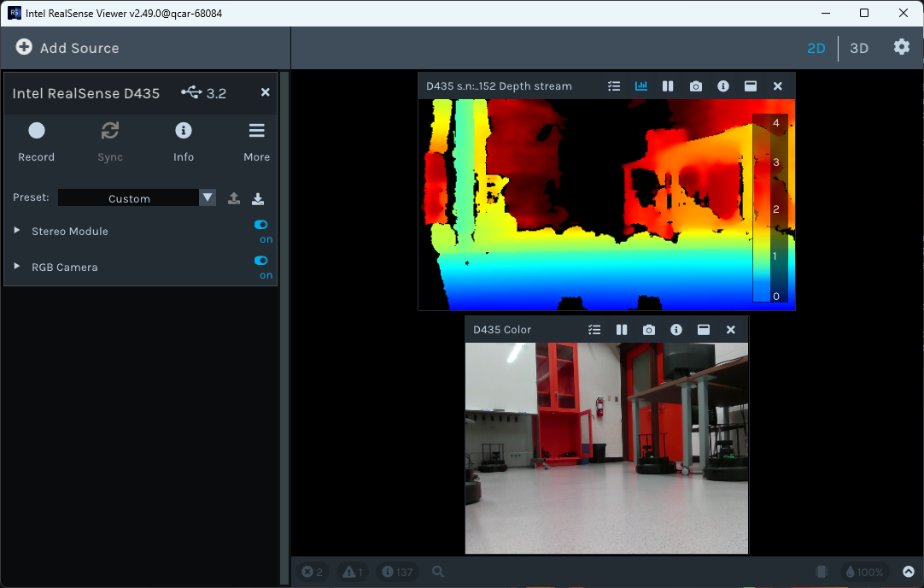The image size is (924, 588).
Task: Click the Stereo Module label
Action: tap(70, 232)
